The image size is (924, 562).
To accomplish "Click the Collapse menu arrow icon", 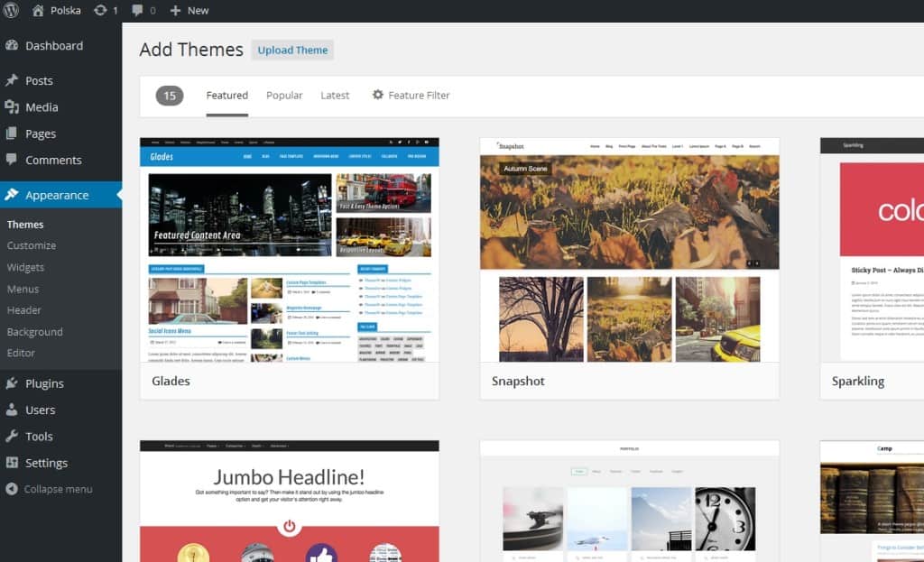I will (x=12, y=489).
